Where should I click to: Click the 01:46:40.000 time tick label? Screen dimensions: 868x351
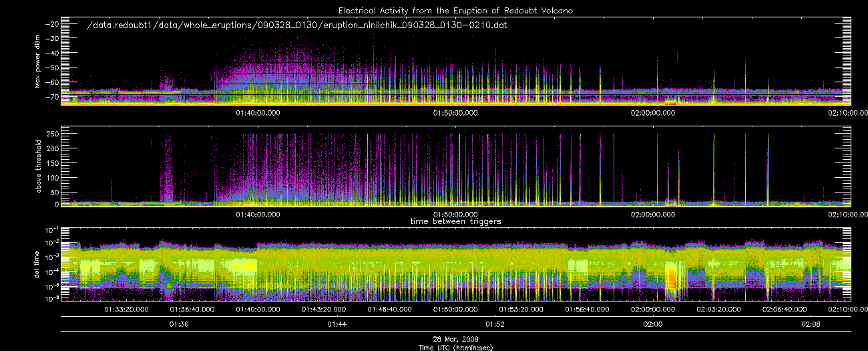pos(390,310)
